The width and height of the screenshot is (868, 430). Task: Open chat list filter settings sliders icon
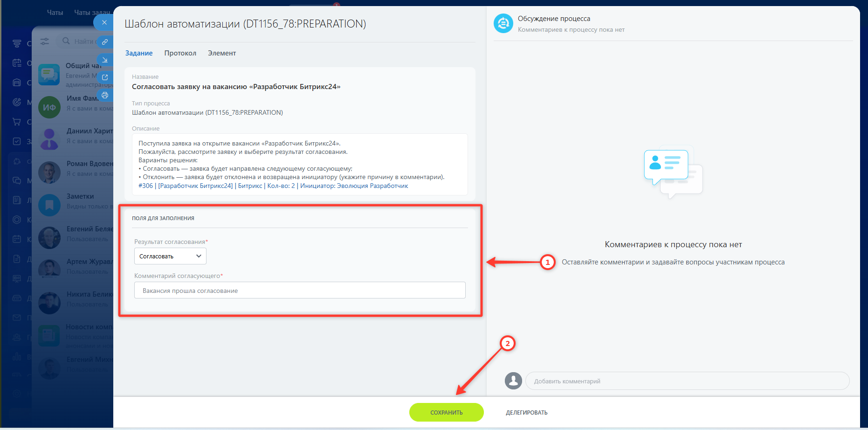click(45, 42)
